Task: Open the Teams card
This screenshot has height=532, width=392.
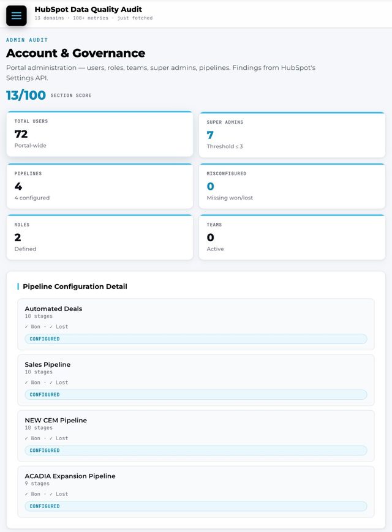Action: click(292, 237)
